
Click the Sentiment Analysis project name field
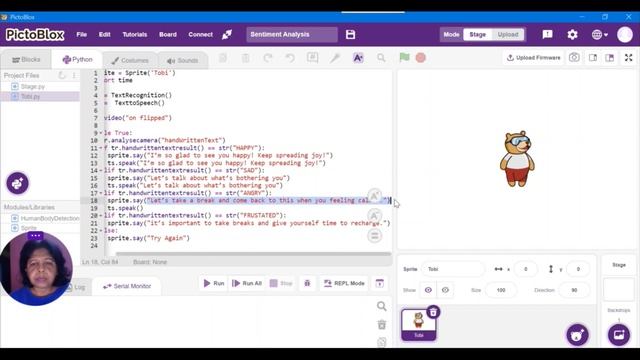click(292, 35)
